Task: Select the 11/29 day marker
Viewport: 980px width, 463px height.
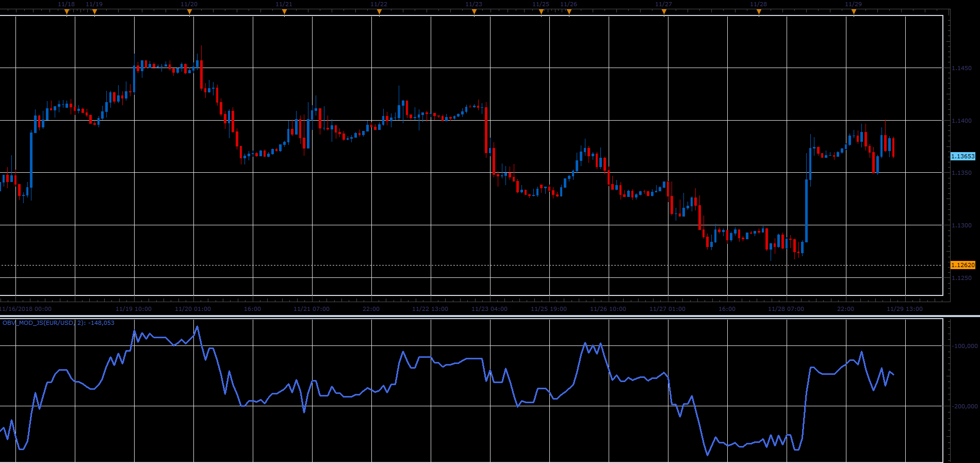Action: pos(854,12)
